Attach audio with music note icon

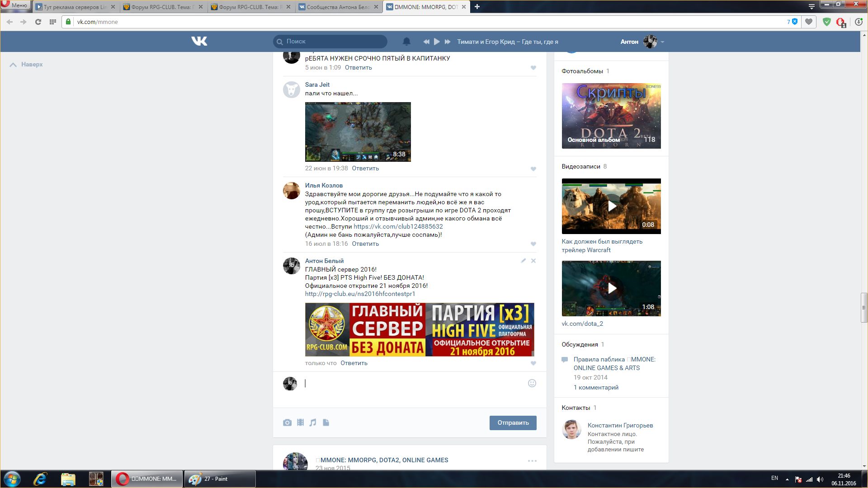313,422
